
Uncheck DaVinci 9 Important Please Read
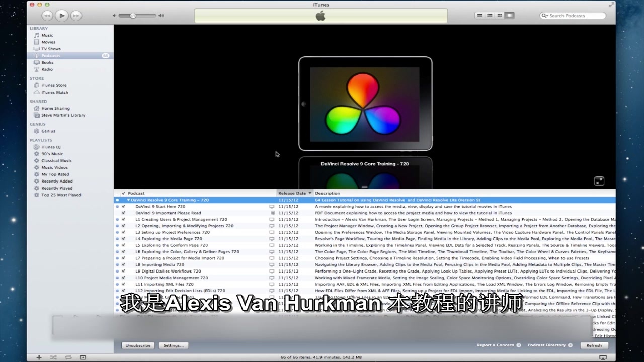[123, 213]
